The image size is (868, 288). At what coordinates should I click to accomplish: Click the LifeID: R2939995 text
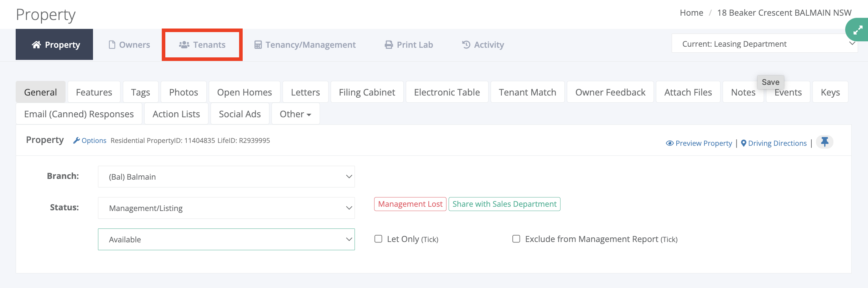click(x=244, y=140)
